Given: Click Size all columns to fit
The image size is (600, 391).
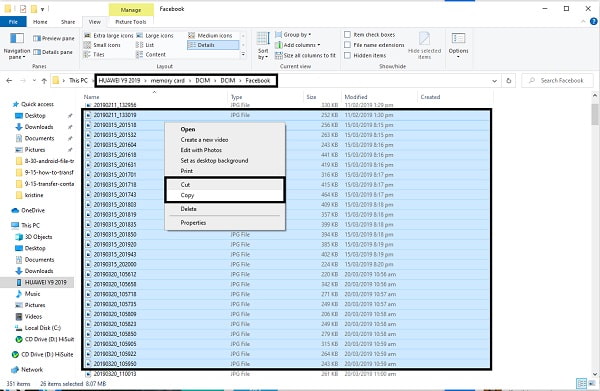Looking at the screenshot, I should coord(305,55).
